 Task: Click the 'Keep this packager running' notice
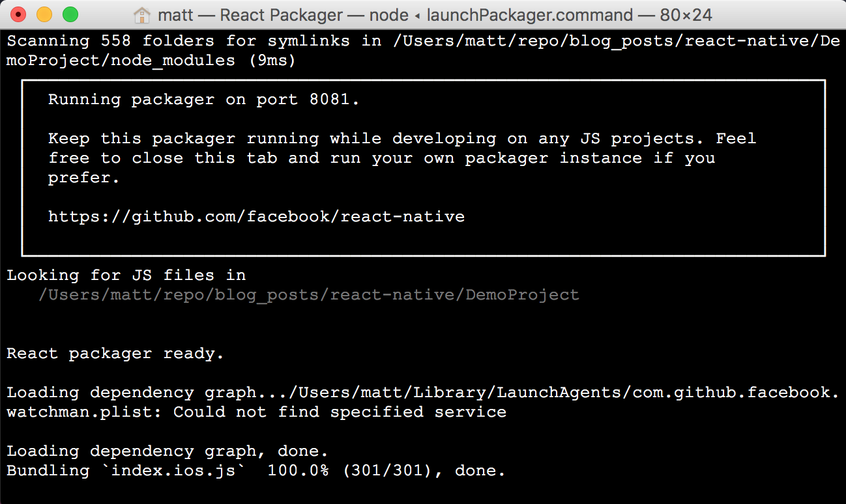pos(402,158)
